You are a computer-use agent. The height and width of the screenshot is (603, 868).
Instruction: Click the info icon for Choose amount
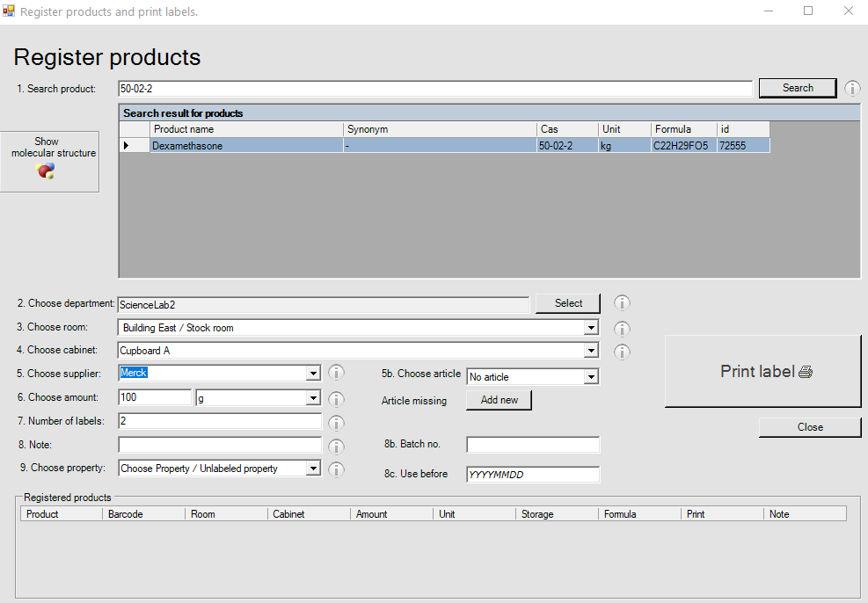pyautogui.click(x=336, y=399)
